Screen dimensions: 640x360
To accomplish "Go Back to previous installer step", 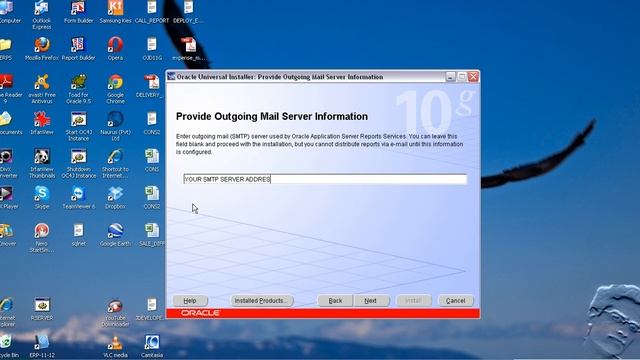I will (x=335, y=301).
